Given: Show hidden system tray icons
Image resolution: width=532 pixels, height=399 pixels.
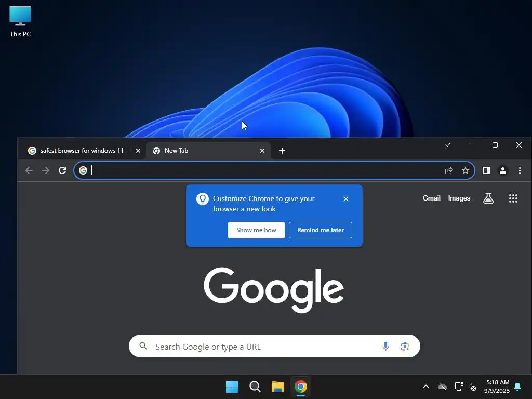Looking at the screenshot, I should 426,387.
